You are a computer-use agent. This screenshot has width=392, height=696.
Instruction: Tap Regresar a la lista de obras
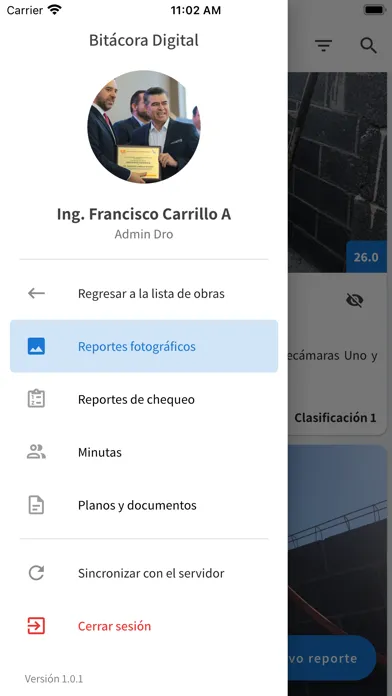click(144, 293)
